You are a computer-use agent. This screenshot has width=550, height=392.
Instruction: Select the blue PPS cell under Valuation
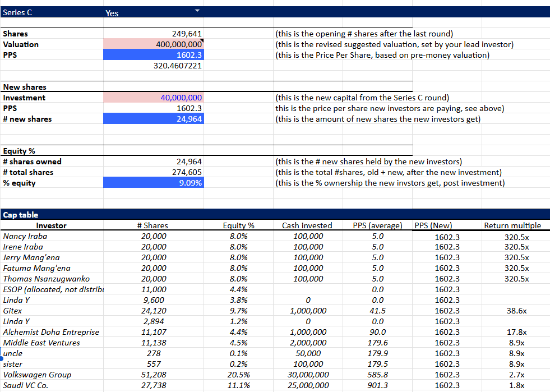[x=153, y=55]
